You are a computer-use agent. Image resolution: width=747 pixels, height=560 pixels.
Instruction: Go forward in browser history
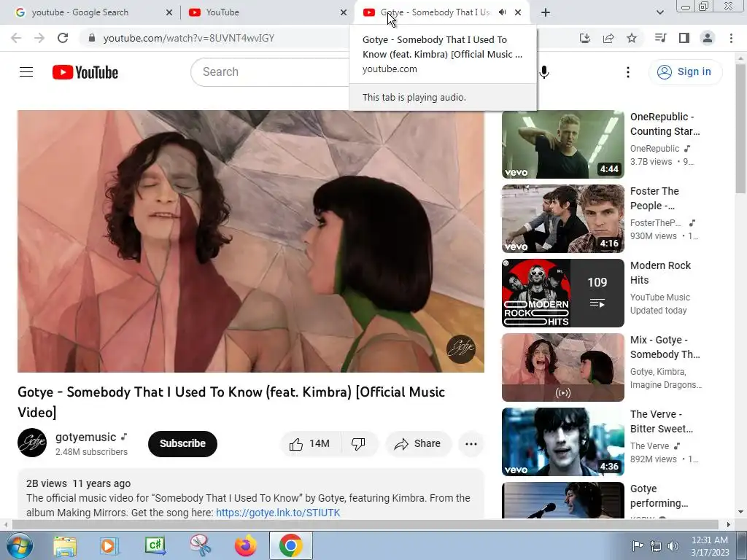[39, 38]
